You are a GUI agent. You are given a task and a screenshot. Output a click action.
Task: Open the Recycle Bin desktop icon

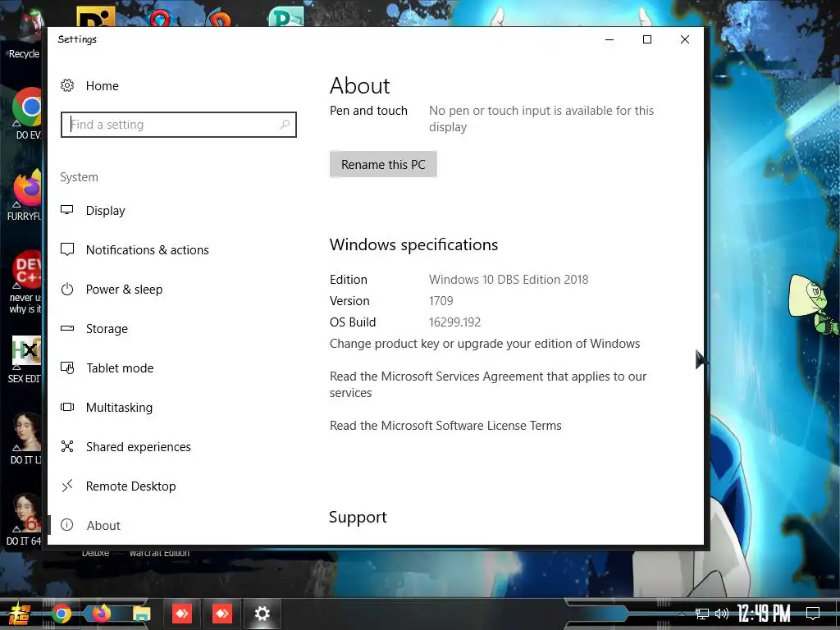point(24,34)
